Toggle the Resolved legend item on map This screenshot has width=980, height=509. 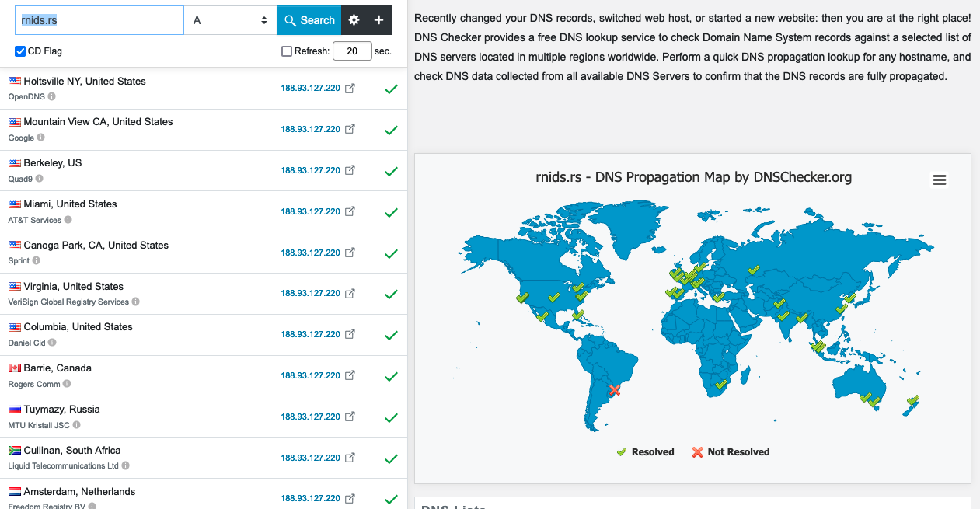(x=645, y=452)
